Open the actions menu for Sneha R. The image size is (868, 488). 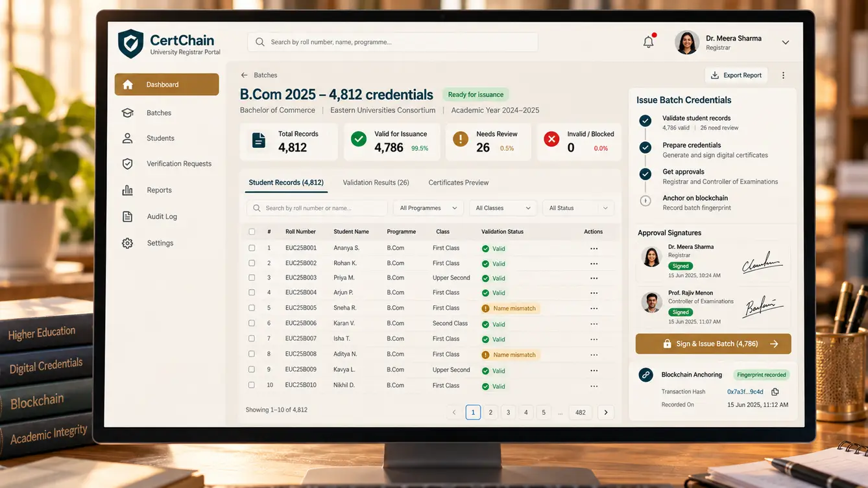(594, 308)
